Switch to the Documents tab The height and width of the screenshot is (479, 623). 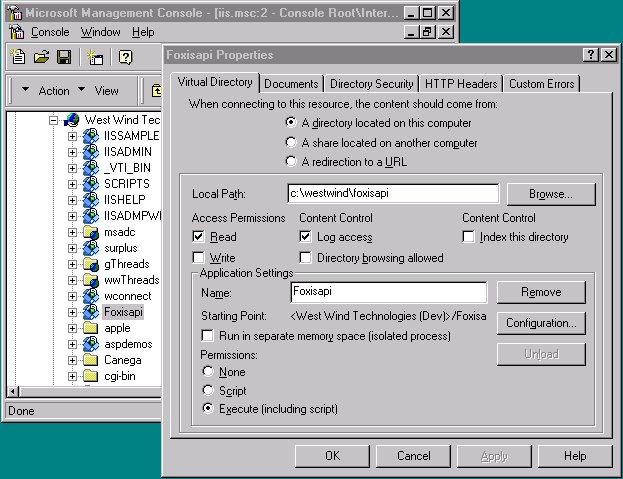click(291, 84)
